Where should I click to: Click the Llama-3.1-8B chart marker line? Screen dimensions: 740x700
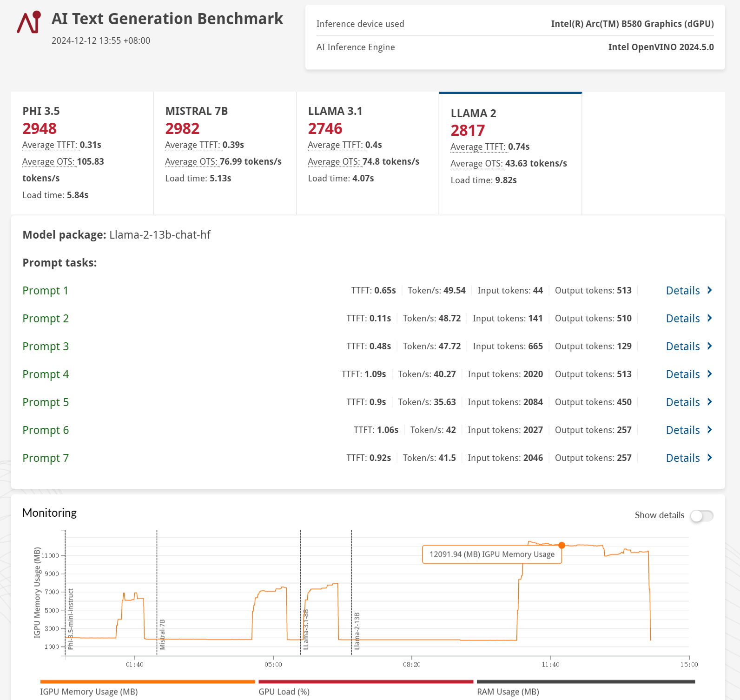300,593
